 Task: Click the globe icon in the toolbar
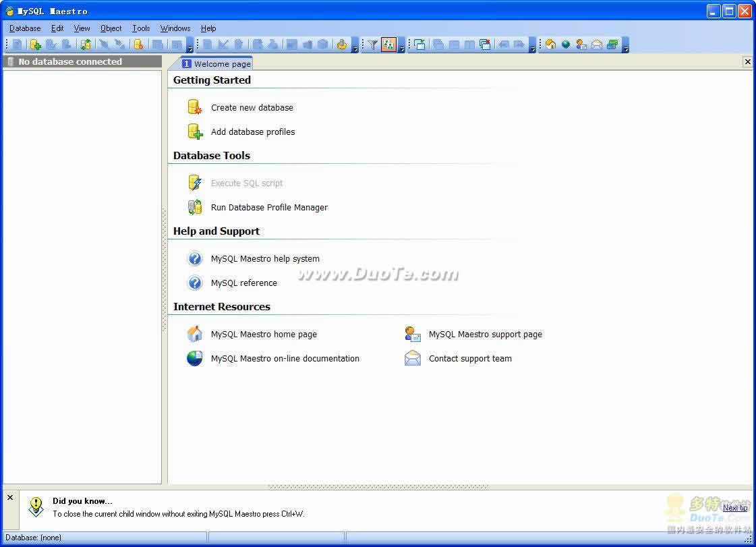566,45
